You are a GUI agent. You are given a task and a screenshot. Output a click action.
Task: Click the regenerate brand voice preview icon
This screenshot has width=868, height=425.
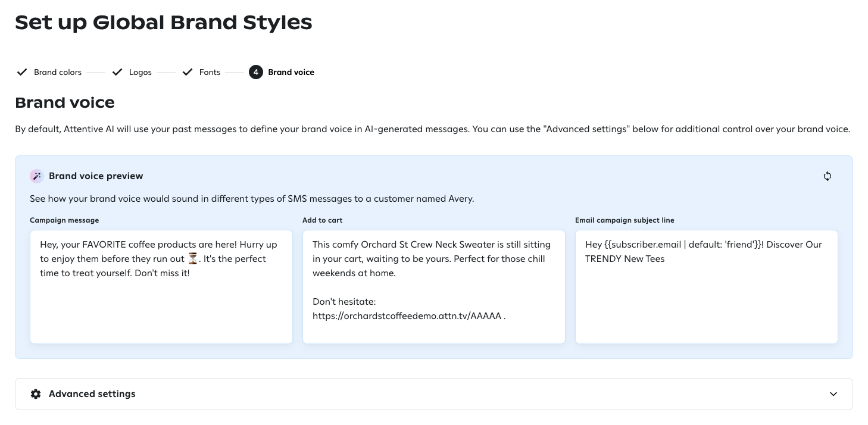pyautogui.click(x=827, y=176)
